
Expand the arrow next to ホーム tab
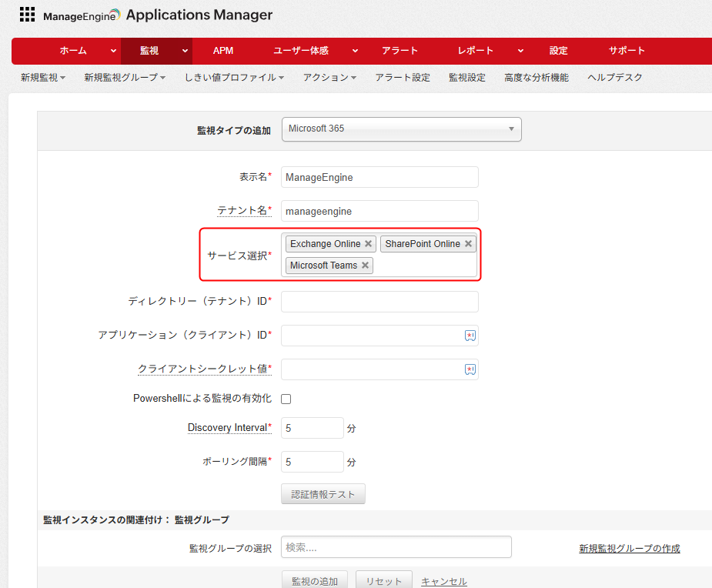(114, 51)
